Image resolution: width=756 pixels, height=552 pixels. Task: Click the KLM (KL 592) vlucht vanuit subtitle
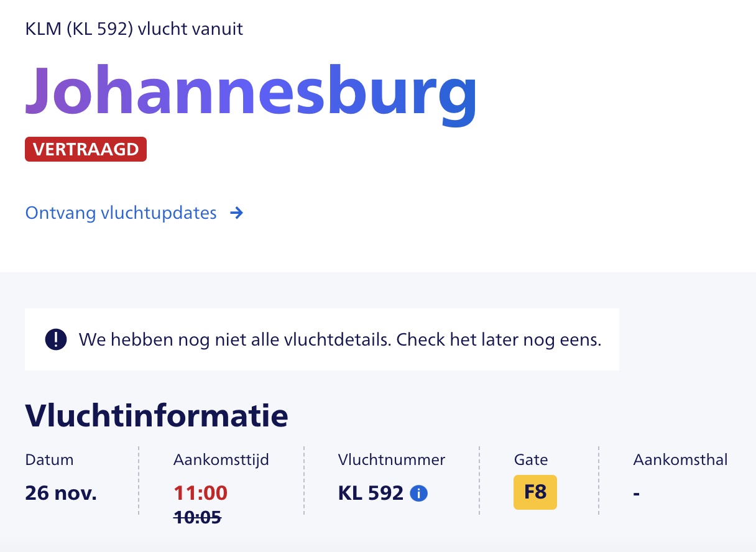tap(134, 29)
